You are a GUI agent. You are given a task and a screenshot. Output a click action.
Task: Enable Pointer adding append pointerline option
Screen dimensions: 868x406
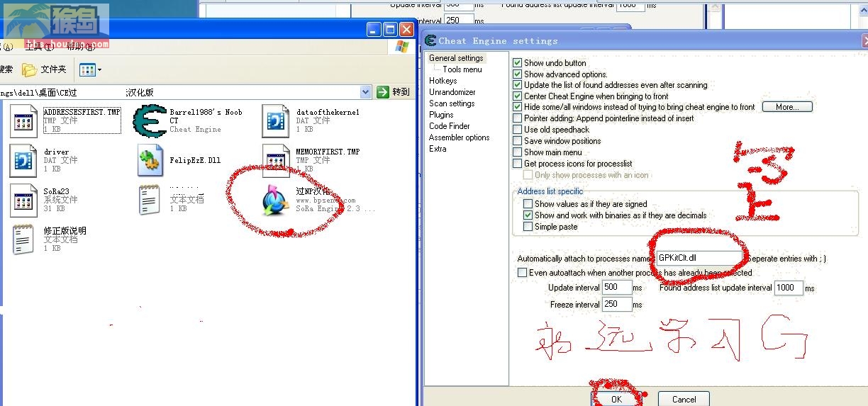[518, 118]
